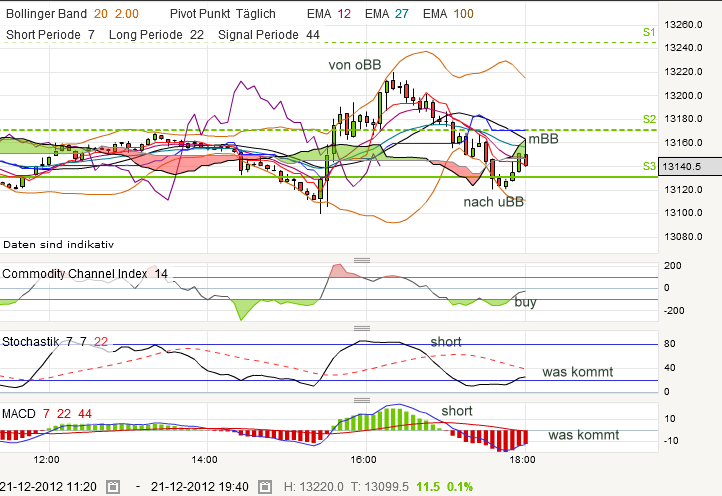Click the 13080.0 price axis label
722x496 pixels.
coord(683,237)
